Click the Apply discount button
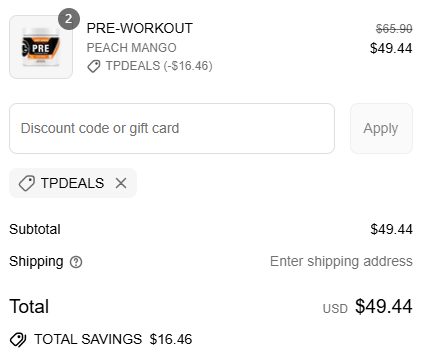 click(381, 128)
